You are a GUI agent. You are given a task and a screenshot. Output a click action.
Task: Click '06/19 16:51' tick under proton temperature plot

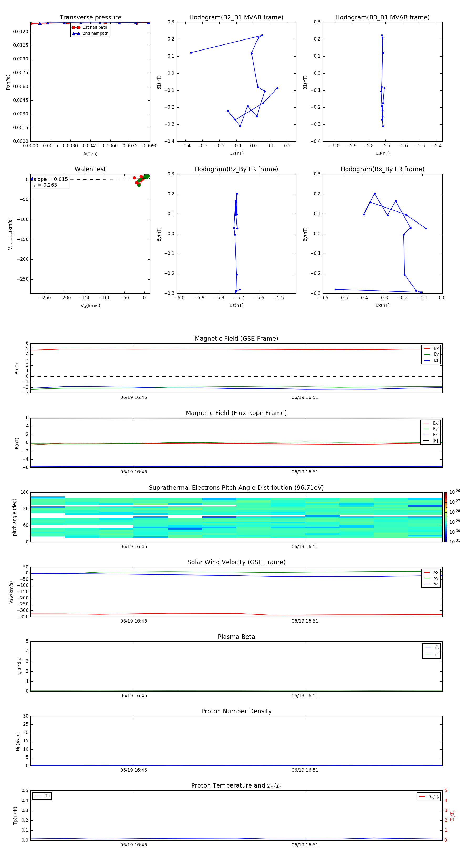(x=305, y=845)
